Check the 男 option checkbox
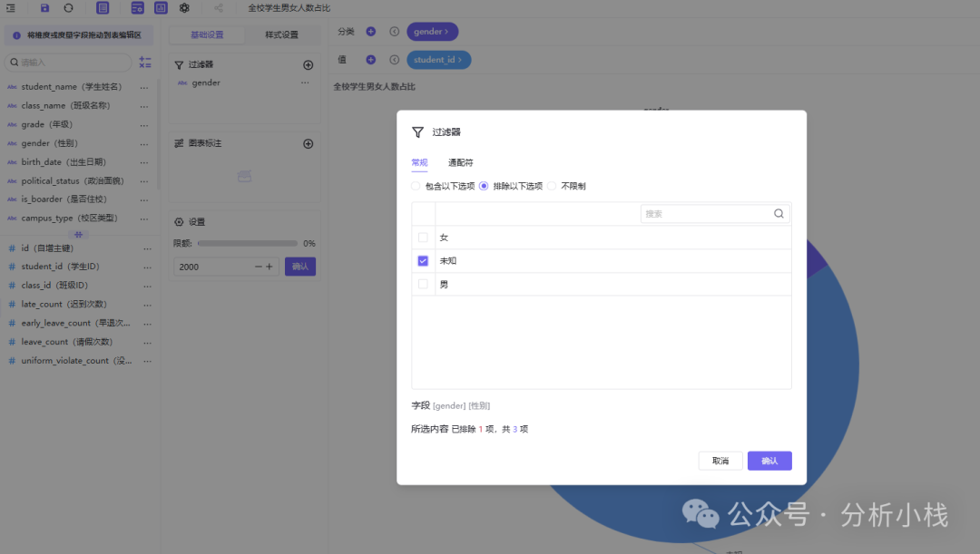The width and height of the screenshot is (980, 554). point(423,284)
